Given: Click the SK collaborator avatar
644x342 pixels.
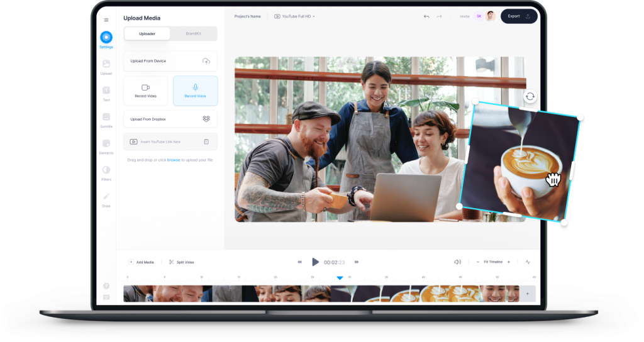Looking at the screenshot, I should tap(479, 16).
